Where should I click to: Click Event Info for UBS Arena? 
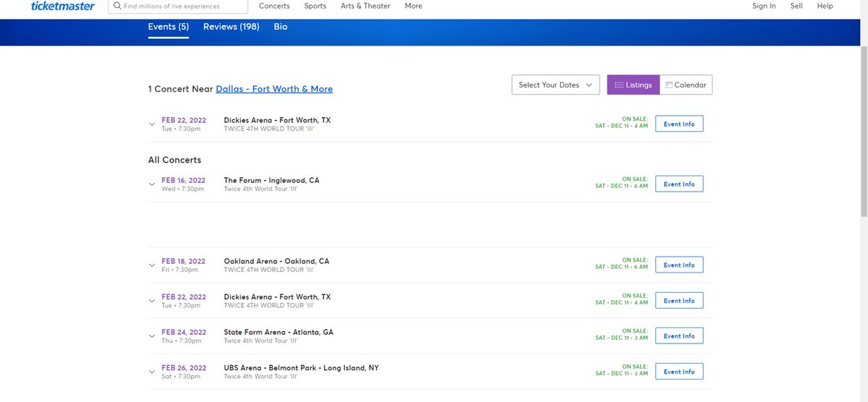pos(679,371)
